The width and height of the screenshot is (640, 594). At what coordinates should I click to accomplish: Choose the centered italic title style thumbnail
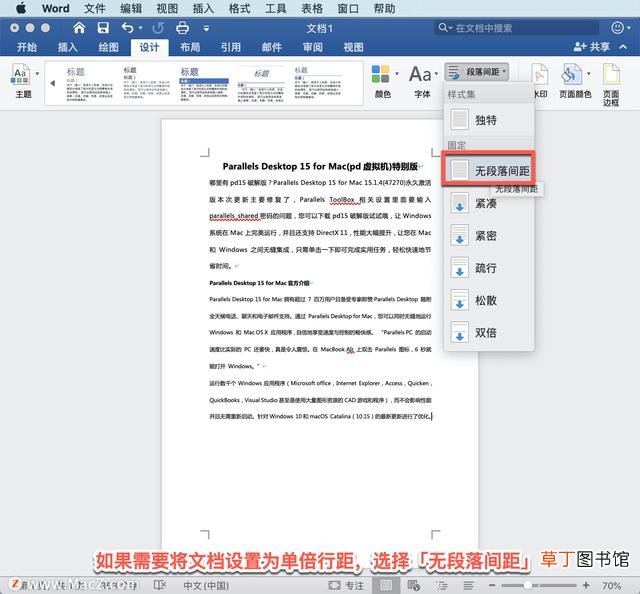point(261,84)
